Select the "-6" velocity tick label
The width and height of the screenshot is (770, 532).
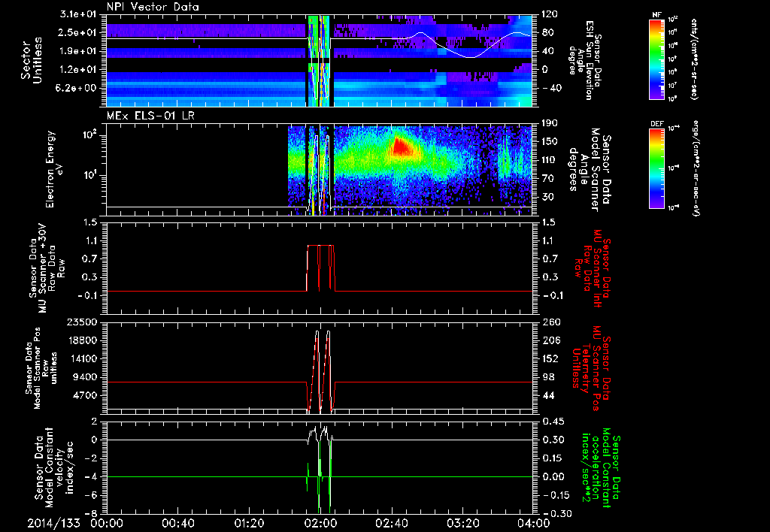(x=92, y=495)
